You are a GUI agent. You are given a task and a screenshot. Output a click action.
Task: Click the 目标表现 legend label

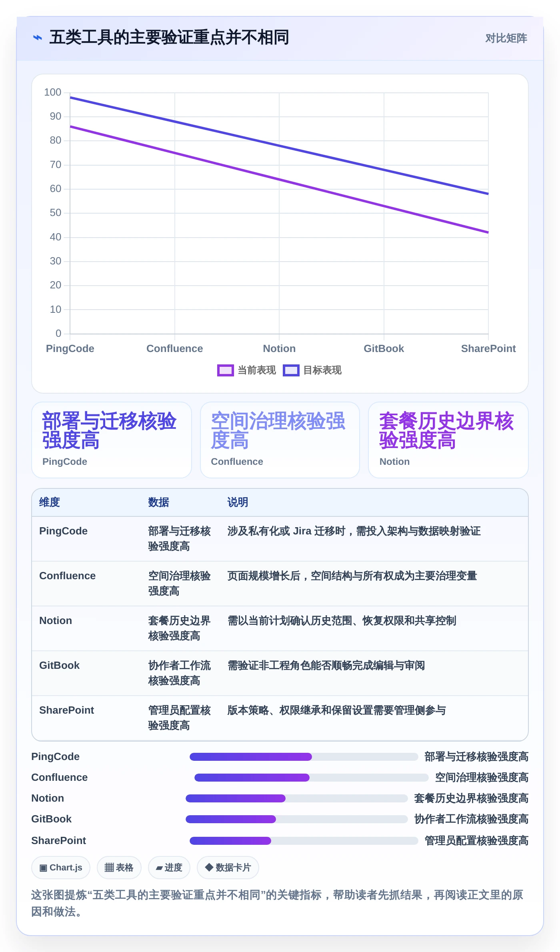[x=322, y=370]
